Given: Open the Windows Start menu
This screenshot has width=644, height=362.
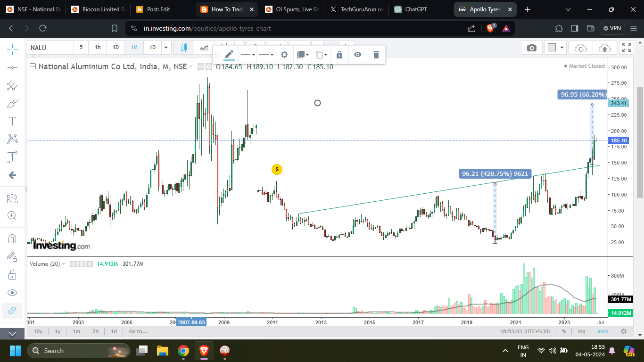Looking at the screenshot, I should [15, 351].
